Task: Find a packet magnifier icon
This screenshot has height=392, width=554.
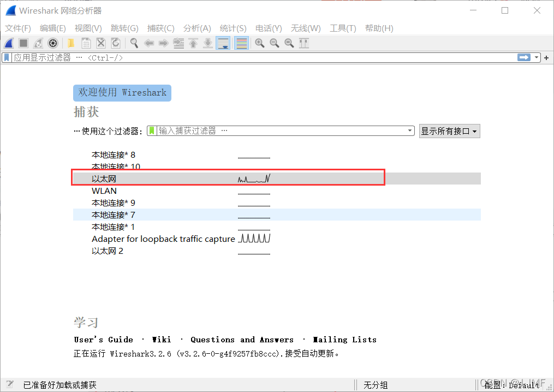Action: coord(134,43)
